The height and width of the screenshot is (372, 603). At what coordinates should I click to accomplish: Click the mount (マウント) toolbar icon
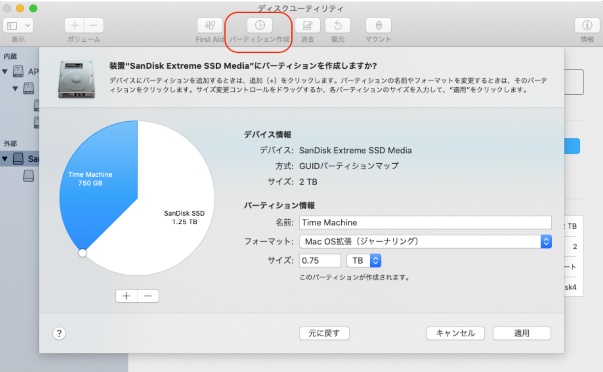point(378,26)
